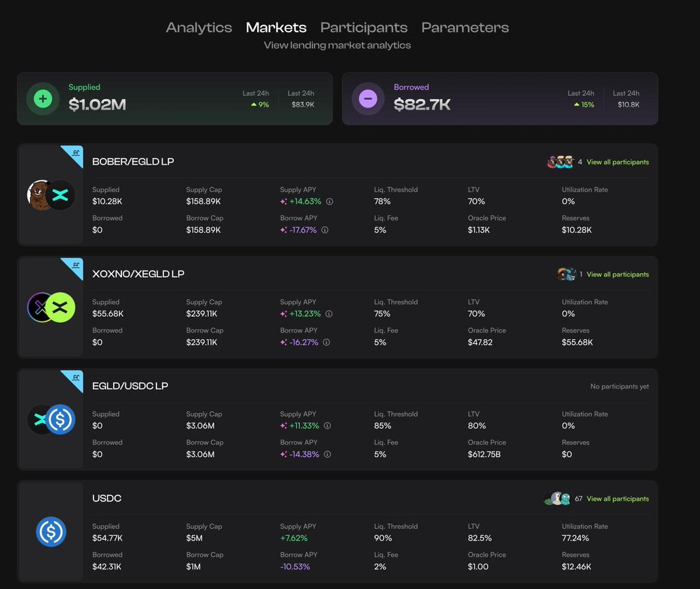Click sparkle icon before +14.63% APY
The image size is (700, 589).
(283, 201)
